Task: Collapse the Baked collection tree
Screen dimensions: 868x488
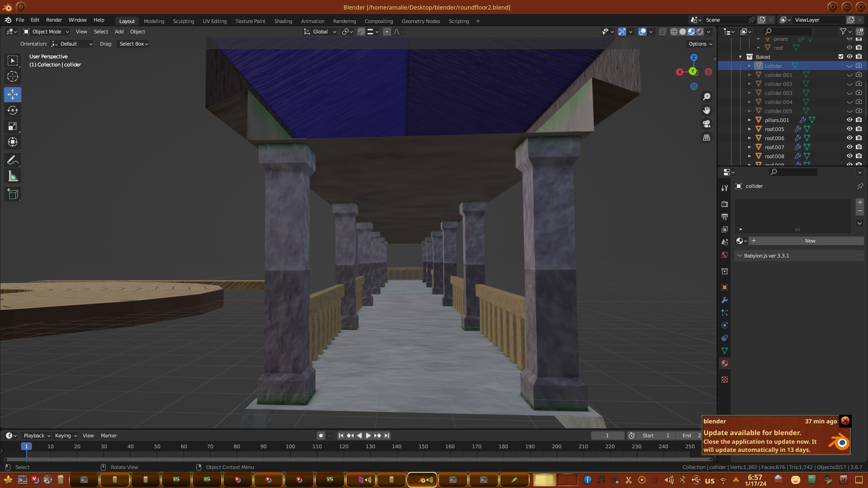Action: tap(741, 56)
